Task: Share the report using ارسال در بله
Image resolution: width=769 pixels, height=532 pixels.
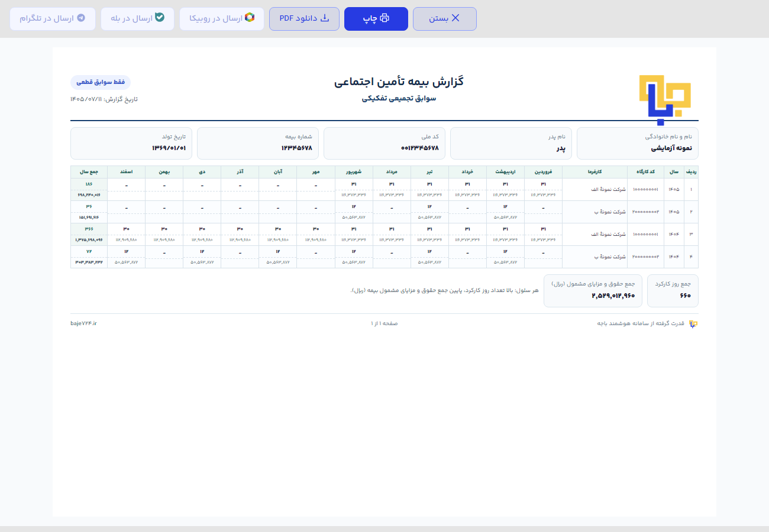Action: (137, 19)
